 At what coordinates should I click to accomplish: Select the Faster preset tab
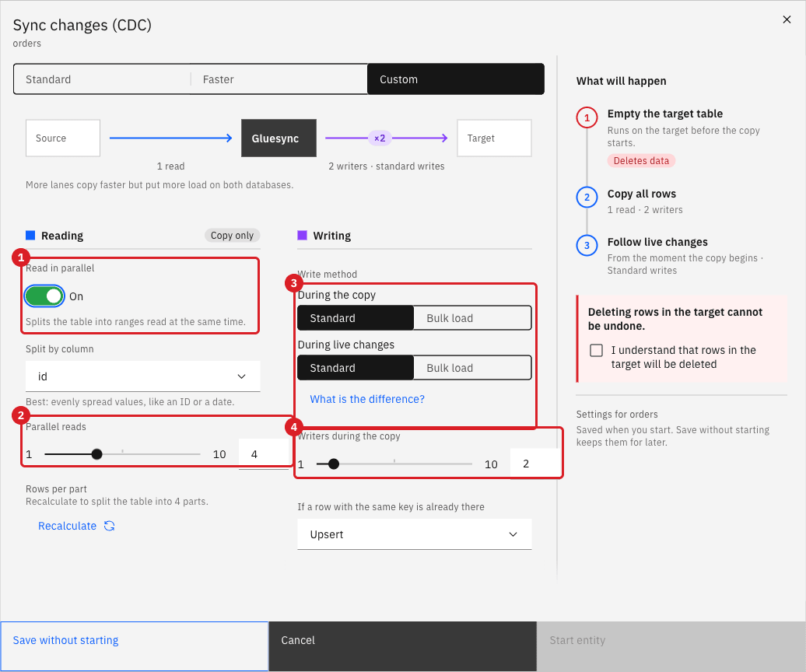279,79
